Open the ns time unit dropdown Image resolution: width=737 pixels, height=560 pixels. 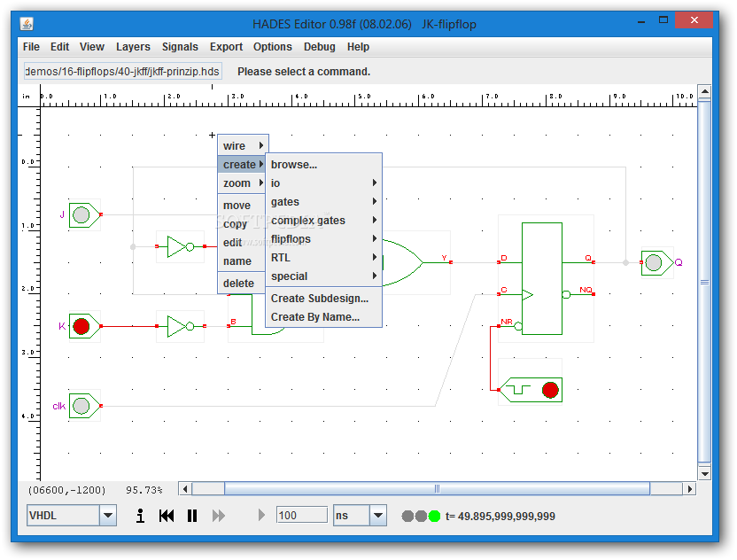[378, 516]
